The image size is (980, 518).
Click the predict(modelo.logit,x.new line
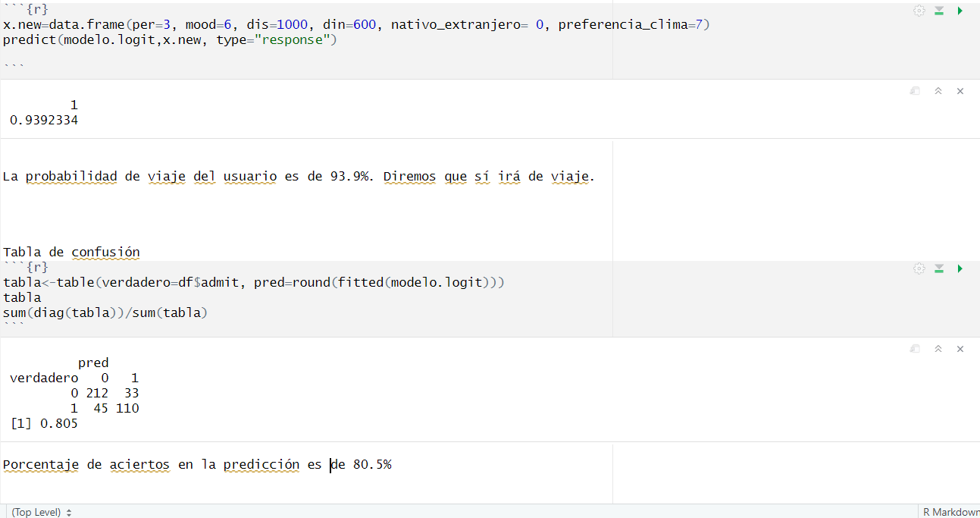(x=170, y=40)
